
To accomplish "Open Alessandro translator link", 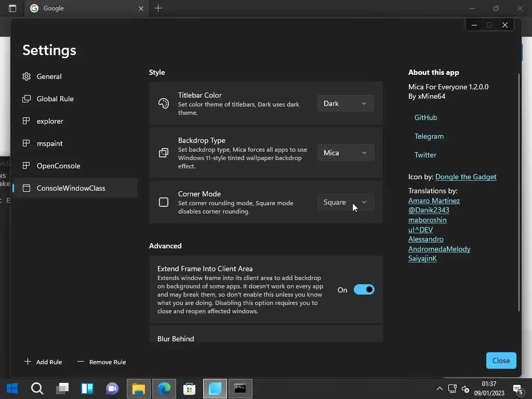I will pos(426,239).
